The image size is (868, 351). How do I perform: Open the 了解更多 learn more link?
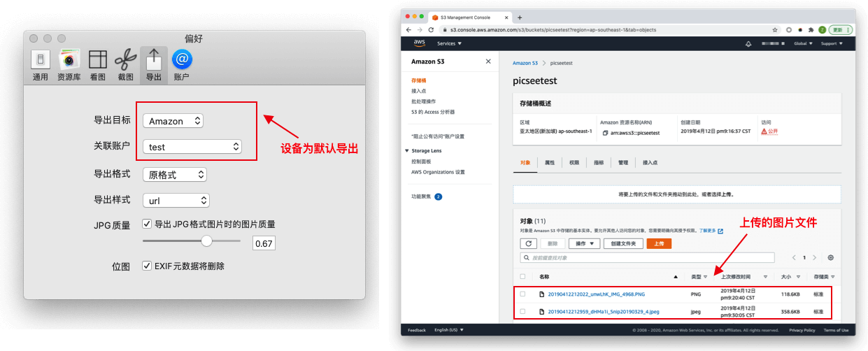point(712,230)
